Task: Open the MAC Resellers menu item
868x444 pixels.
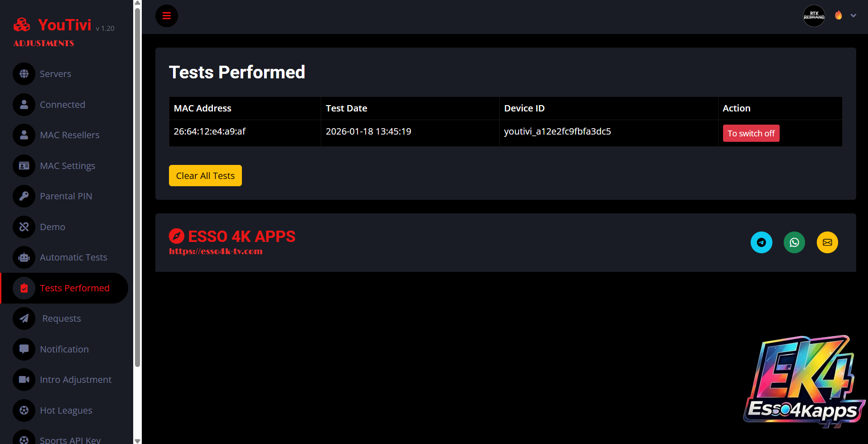Action: click(x=69, y=135)
